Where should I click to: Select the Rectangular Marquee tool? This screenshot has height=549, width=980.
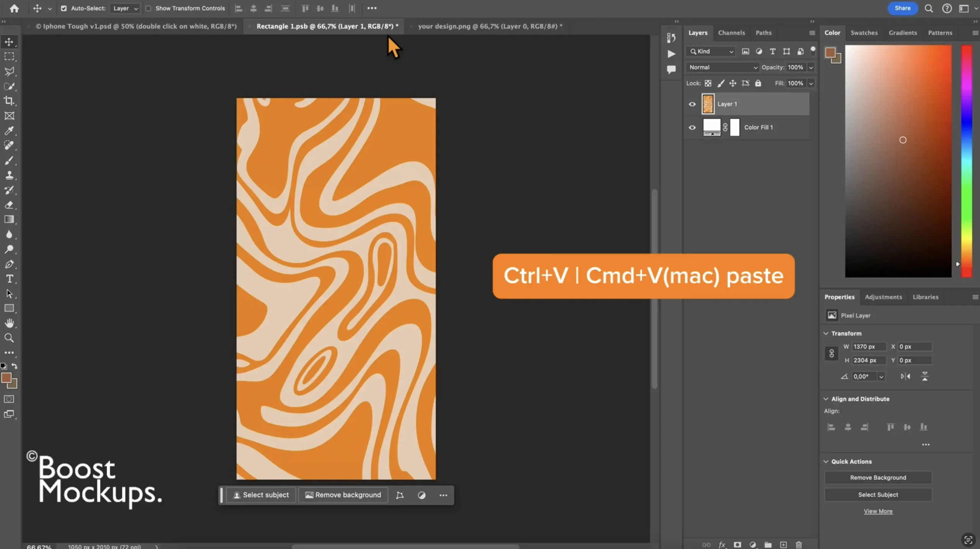[9, 57]
